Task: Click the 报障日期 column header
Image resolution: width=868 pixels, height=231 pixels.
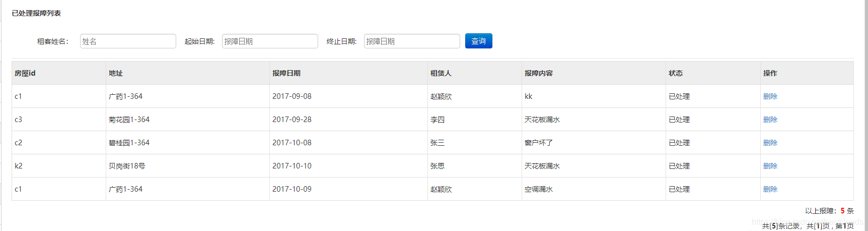Action: (x=286, y=73)
